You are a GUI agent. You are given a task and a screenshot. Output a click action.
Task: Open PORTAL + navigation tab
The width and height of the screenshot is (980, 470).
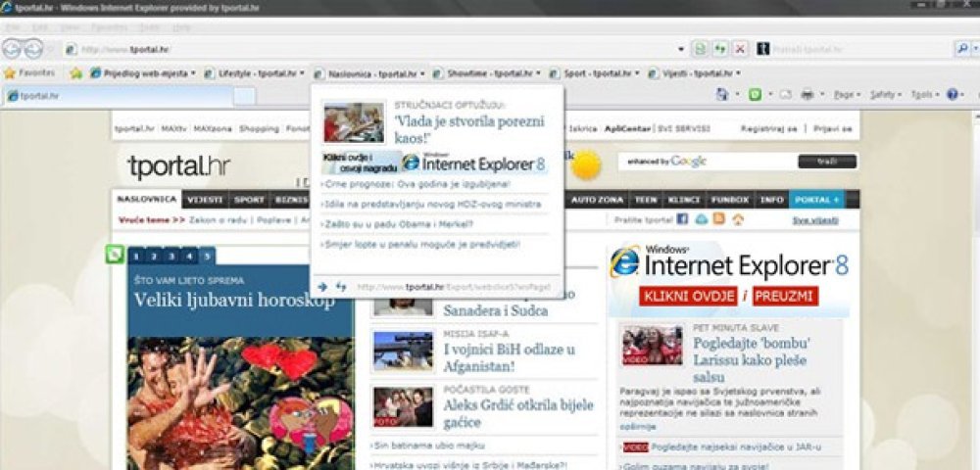click(x=817, y=200)
